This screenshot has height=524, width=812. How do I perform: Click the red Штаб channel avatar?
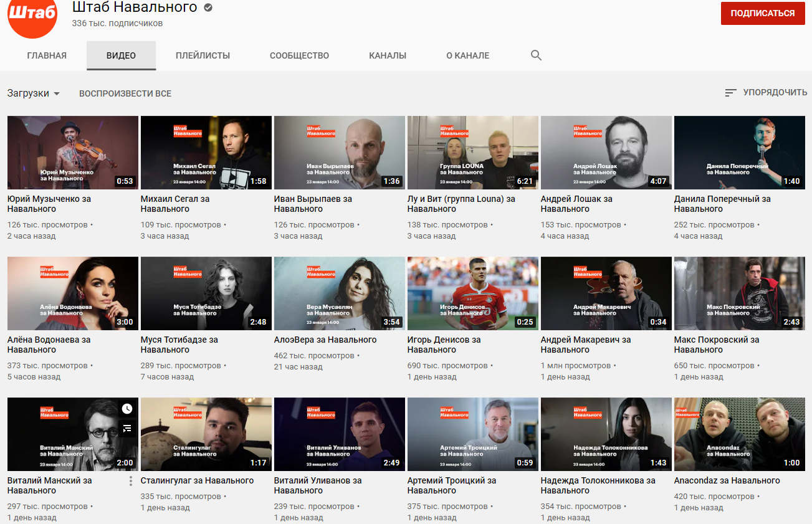(x=32, y=14)
